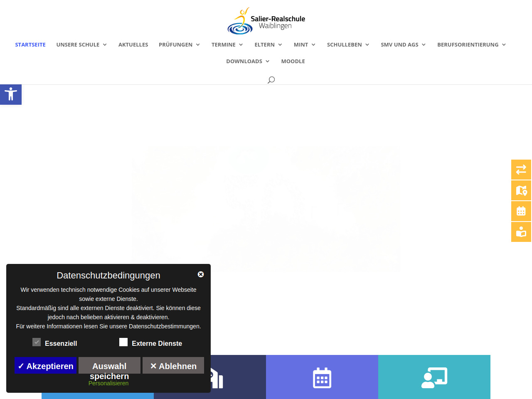This screenshot has width=532, height=399.
Task: Go to the Aktuelles menu item
Action: click(x=133, y=44)
